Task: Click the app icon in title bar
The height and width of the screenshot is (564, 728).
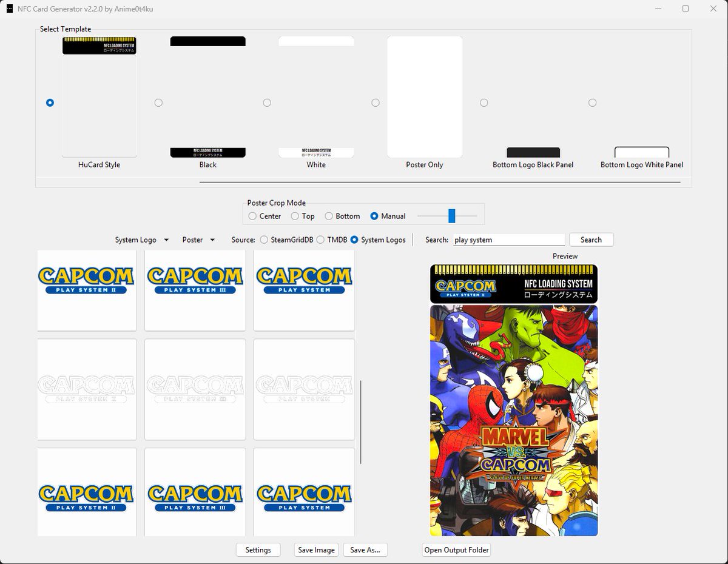Action: [9, 8]
